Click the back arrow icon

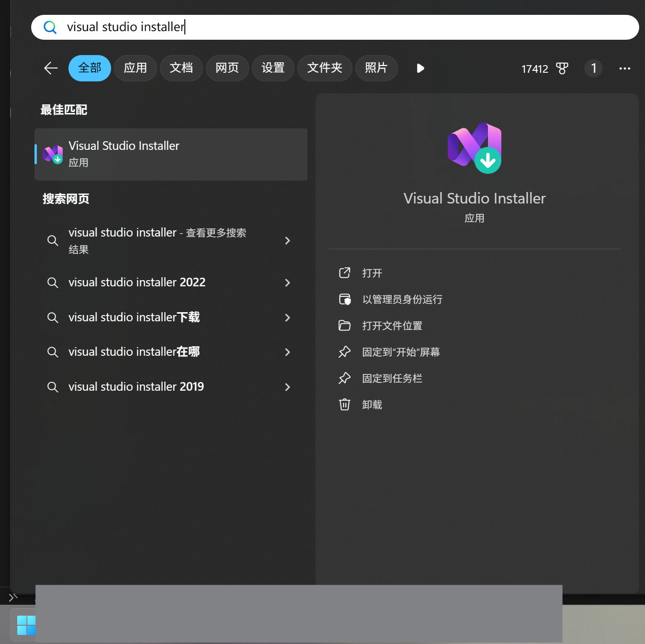click(51, 68)
